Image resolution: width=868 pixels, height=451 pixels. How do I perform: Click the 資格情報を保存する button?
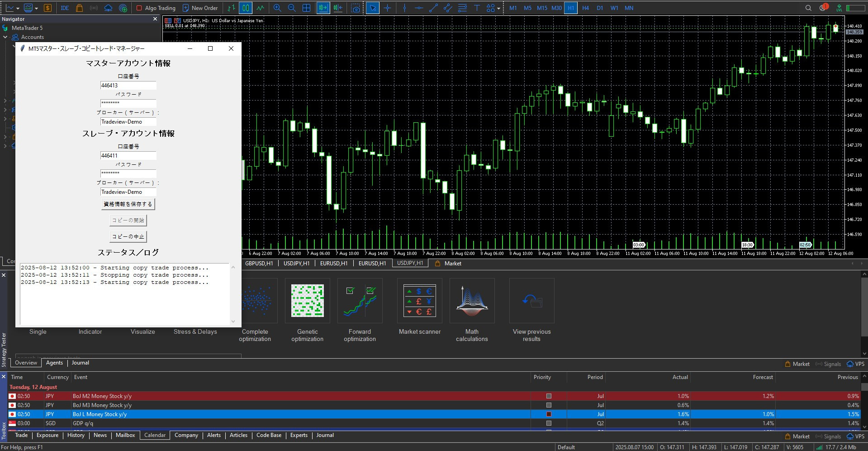pyautogui.click(x=128, y=204)
